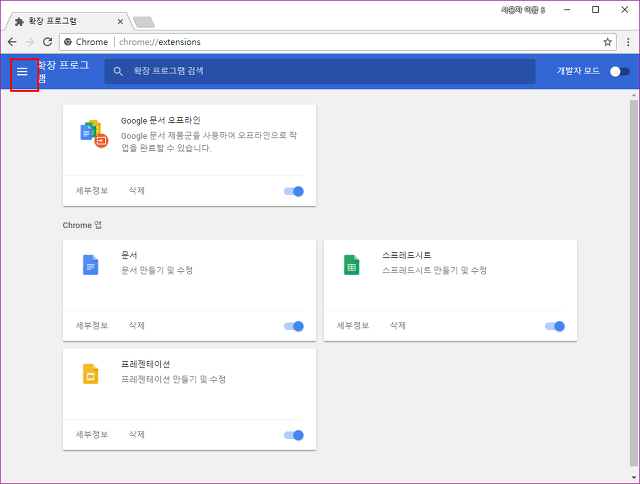Reload the extensions page
This screenshot has width=640, height=484.
[x=47, y=42]
